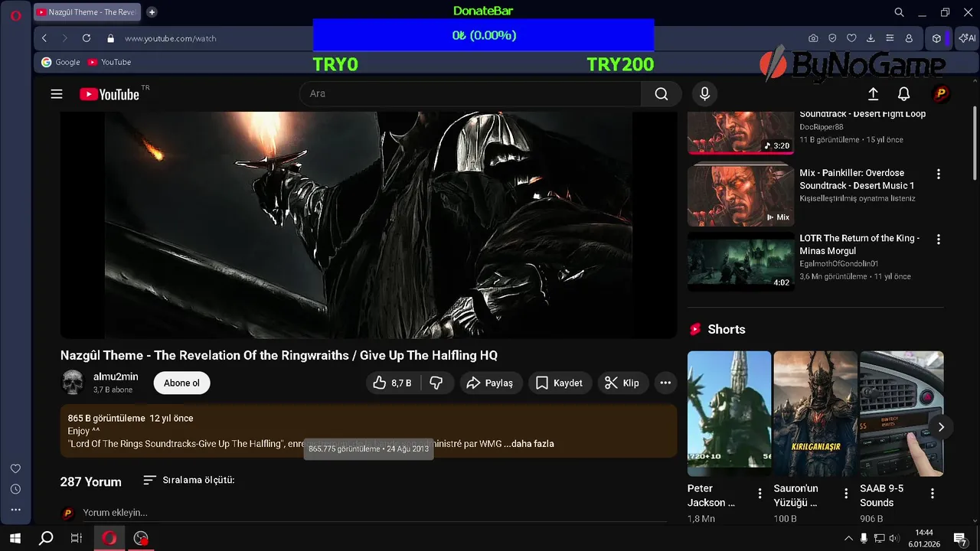
Task: Open the privacy shield icon
Action: pos(832,38)
